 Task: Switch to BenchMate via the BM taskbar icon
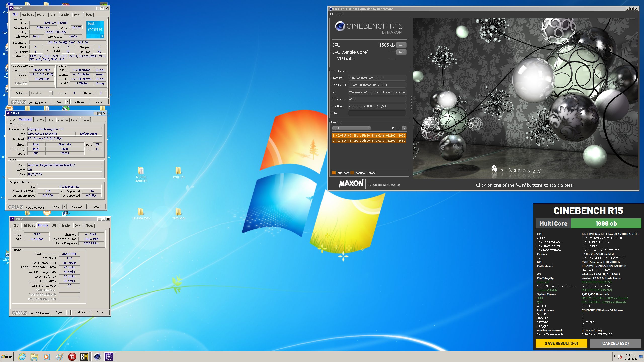[84, 356]
